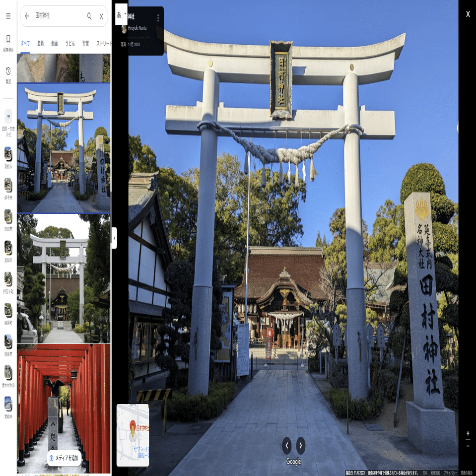Open the 高松市 recent place thumbnail
Image resolution: width=476 pixels, height=476 pixels.
tap(8, 154)
